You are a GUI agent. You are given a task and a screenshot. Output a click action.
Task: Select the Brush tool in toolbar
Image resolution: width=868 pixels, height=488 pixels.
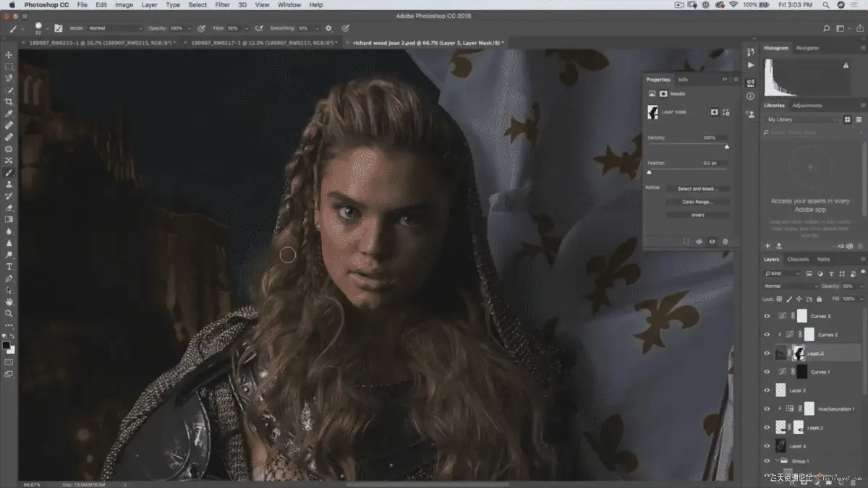(x=9, y=173)
